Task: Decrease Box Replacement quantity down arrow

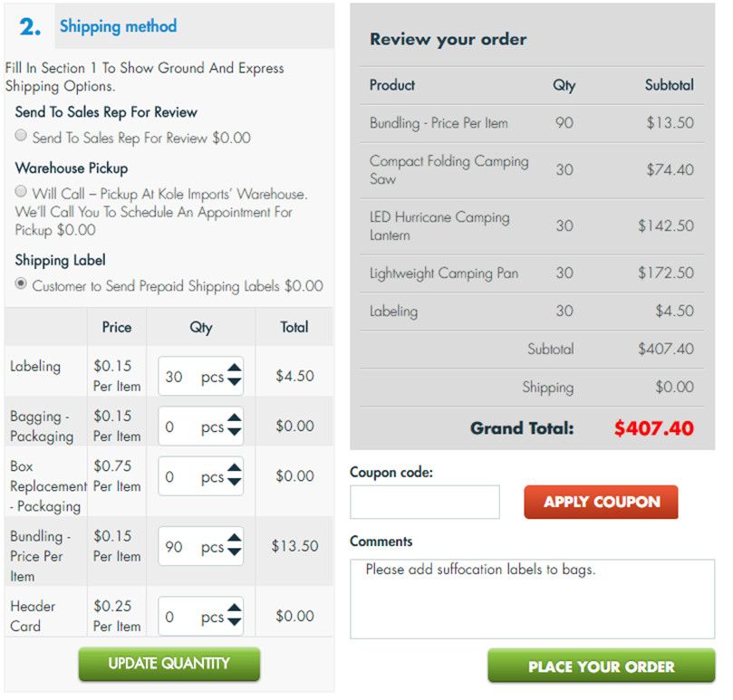Action: tap(234, 483)
